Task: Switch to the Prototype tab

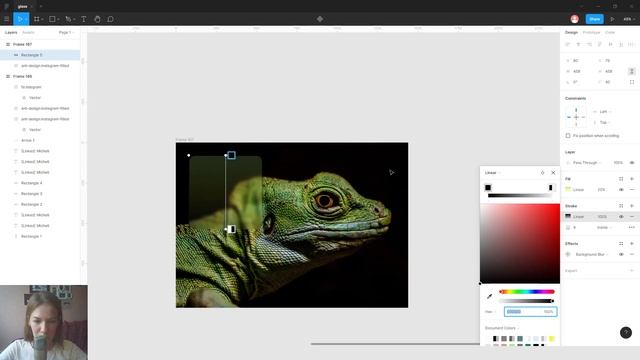Action: coord(591,32)
